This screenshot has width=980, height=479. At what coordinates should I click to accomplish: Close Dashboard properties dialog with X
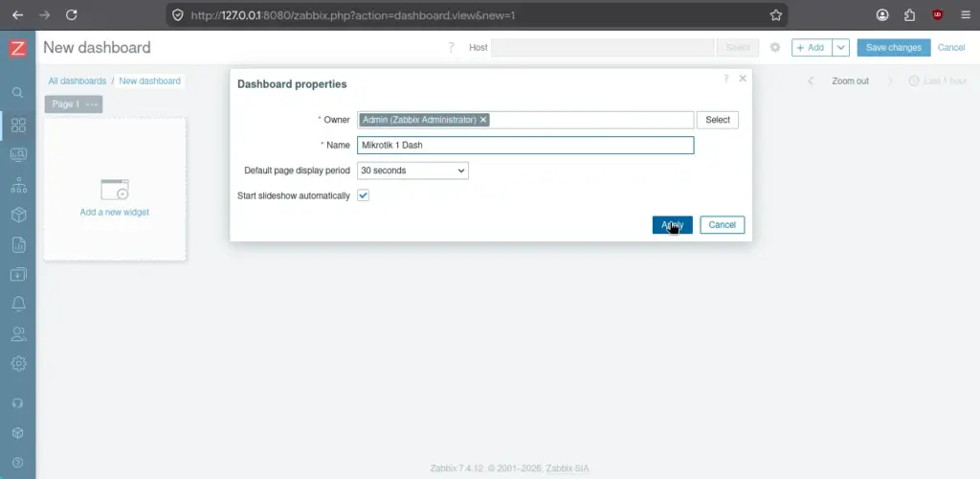click(743, 79)
